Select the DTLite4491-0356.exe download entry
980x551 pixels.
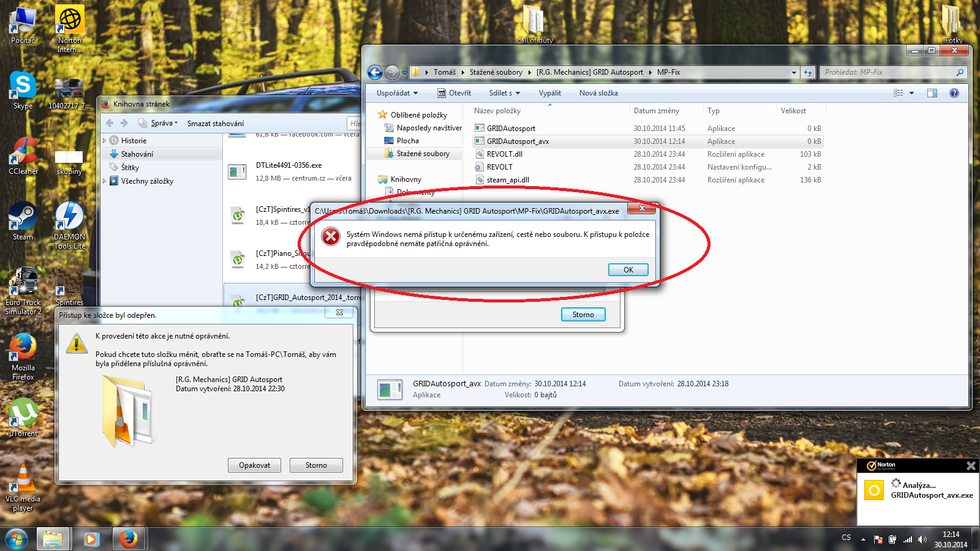coord(292,172)
